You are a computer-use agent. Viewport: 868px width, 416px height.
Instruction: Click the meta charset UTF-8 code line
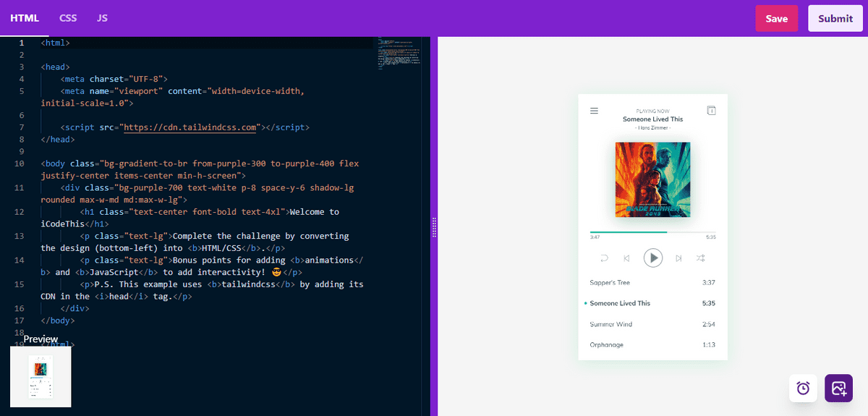[x=114, y=79]
